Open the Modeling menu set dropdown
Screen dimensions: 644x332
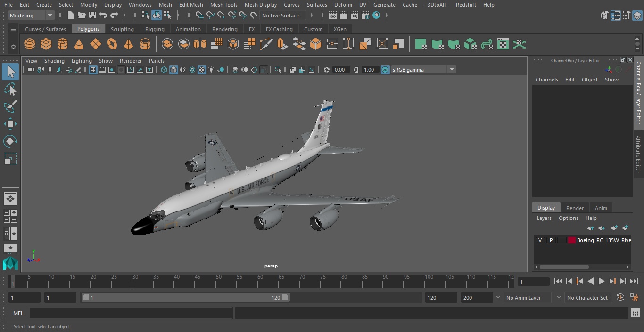[x=32, y=16]
